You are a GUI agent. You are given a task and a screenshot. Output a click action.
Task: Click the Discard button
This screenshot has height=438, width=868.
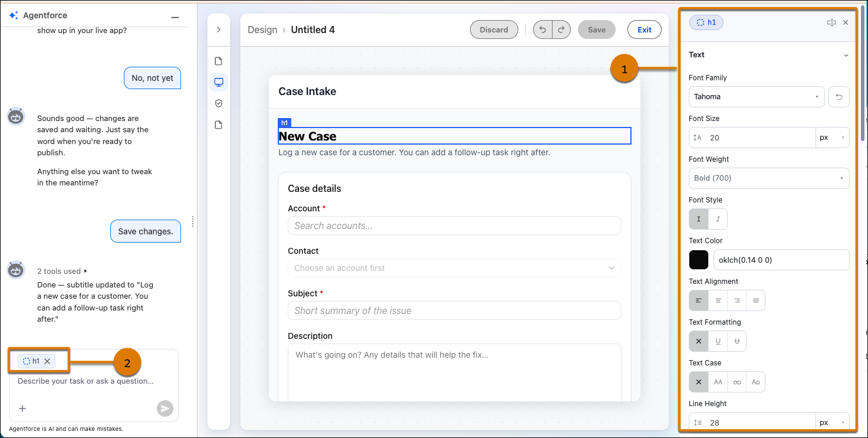[494, 30]
